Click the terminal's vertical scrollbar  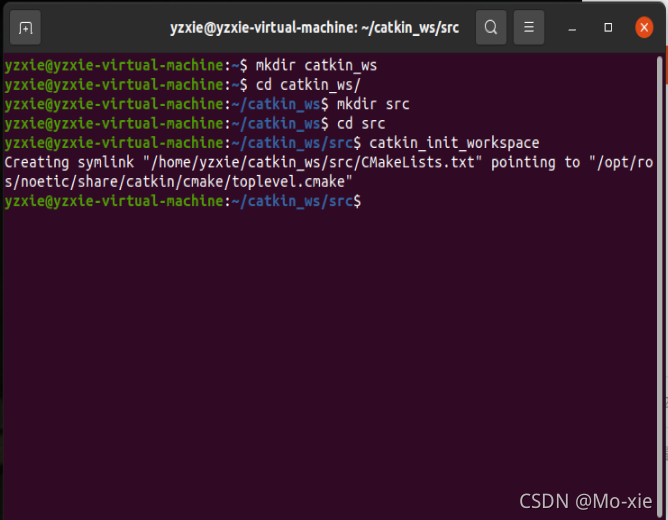pyautogui.click(x=659, y=285)
